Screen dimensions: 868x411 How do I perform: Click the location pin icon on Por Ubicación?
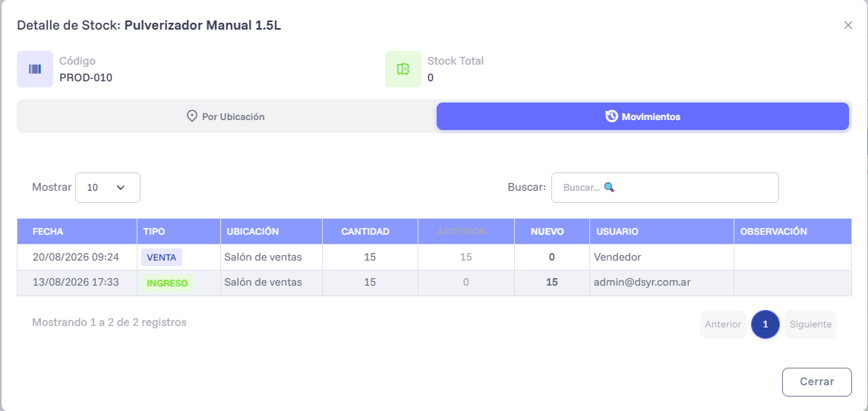(x=192, y=116)
